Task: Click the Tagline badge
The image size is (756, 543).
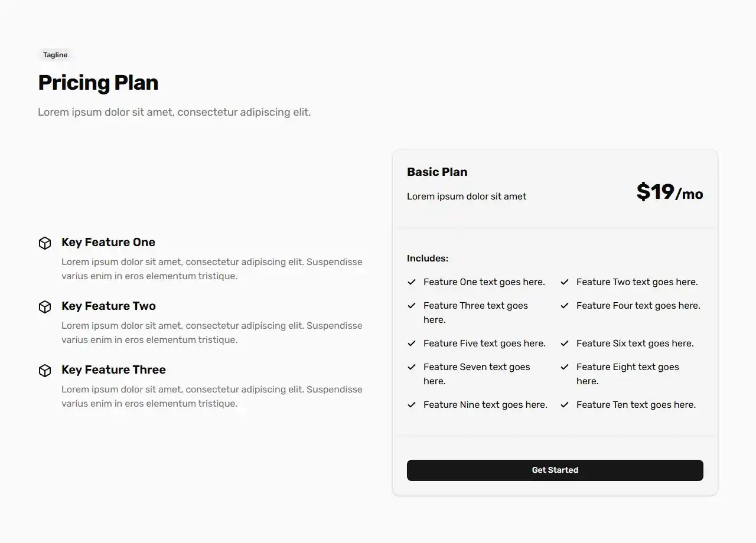Action: click(56, 55)
